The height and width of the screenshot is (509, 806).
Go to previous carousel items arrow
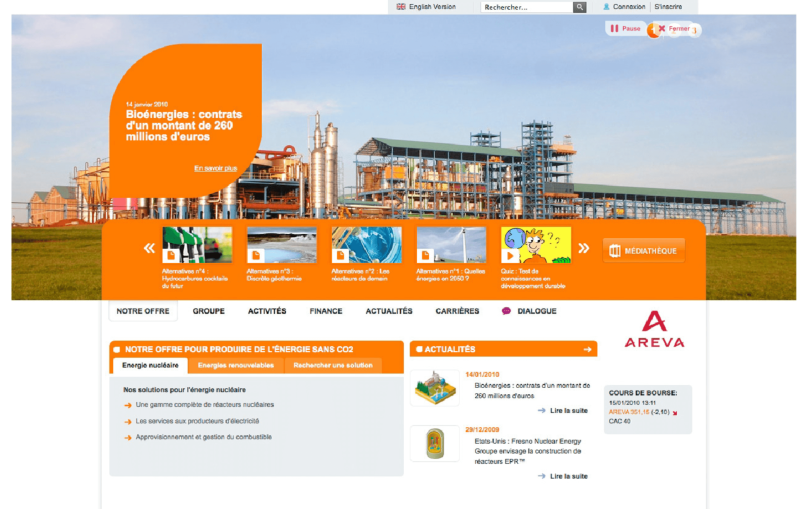pos(149,248)
